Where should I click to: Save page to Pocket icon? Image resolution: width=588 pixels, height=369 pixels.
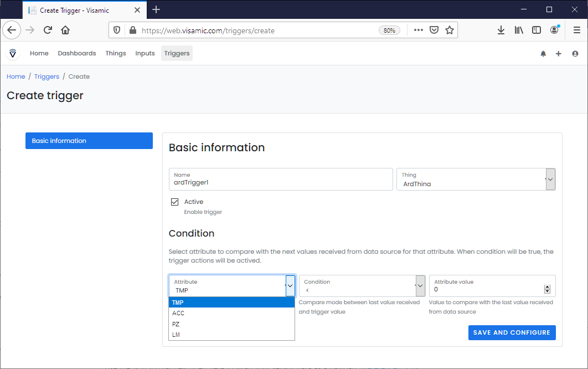coord(434,30)
